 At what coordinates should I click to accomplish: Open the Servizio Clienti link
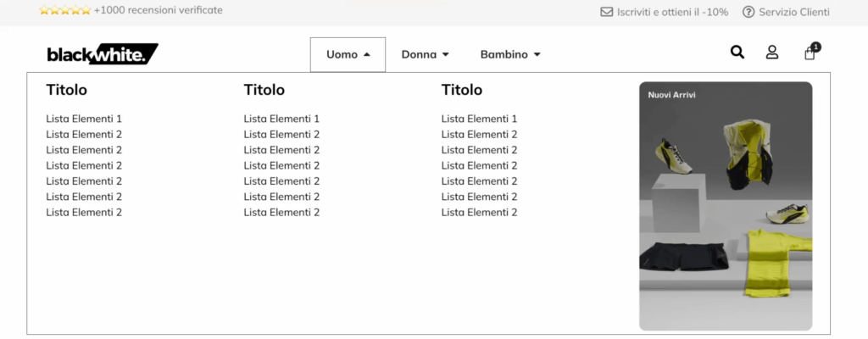794,12
